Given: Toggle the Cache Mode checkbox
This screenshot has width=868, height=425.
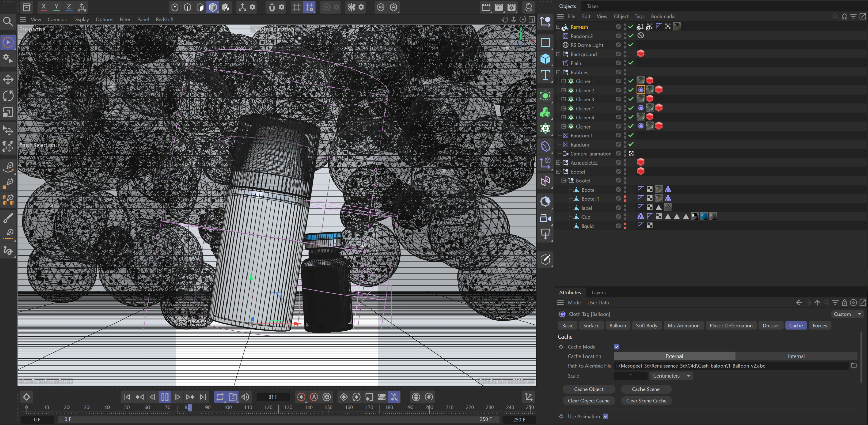Looking at the screenshot, I should click(x=617, y=347).
